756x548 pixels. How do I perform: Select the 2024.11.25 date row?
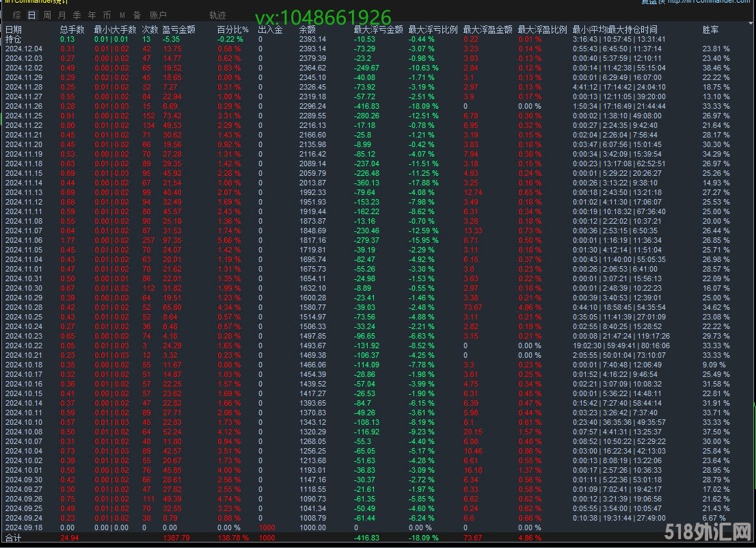click(x=378, y=116)
